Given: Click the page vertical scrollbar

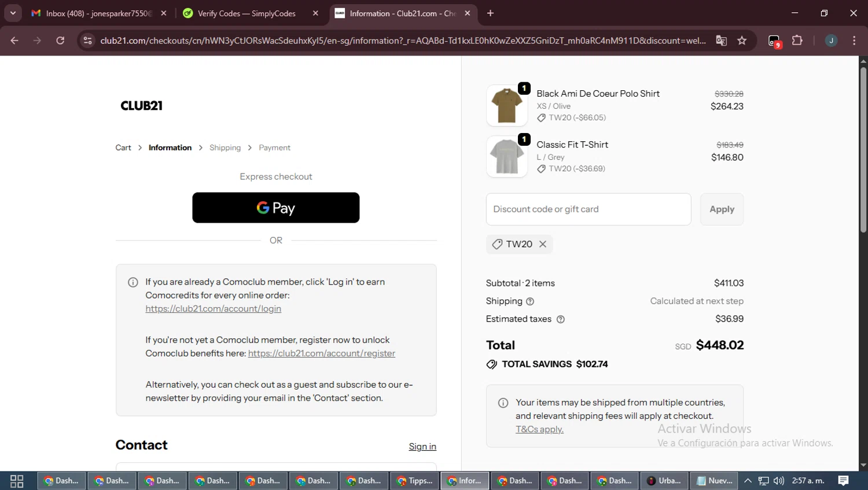Looking at the screenshot, I should (863, 150).
